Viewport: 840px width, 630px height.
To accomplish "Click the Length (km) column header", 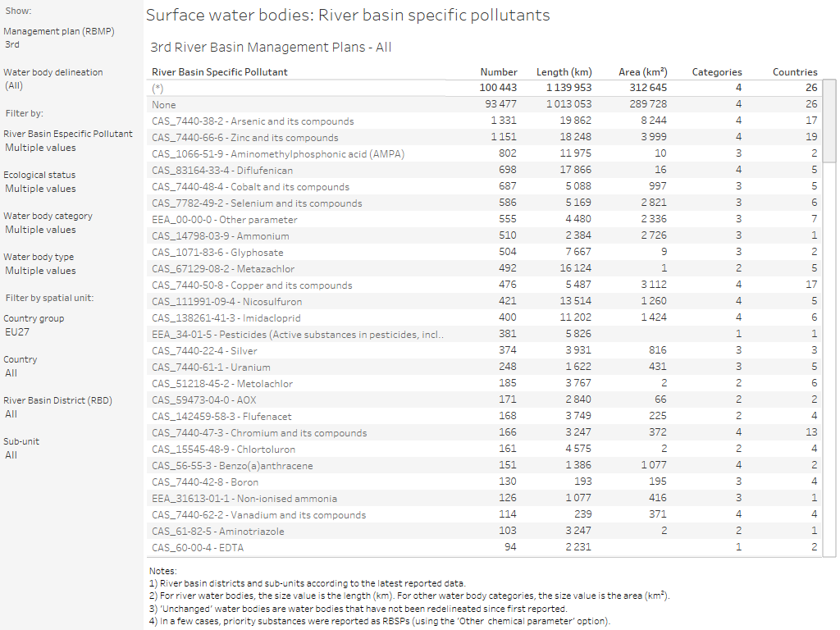I will (564, 72).
